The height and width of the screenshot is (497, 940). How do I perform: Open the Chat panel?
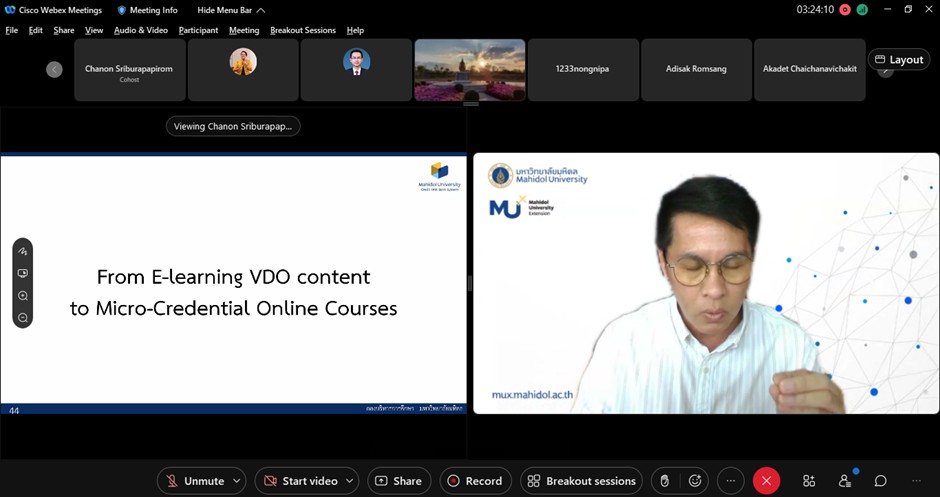[881, 481]
